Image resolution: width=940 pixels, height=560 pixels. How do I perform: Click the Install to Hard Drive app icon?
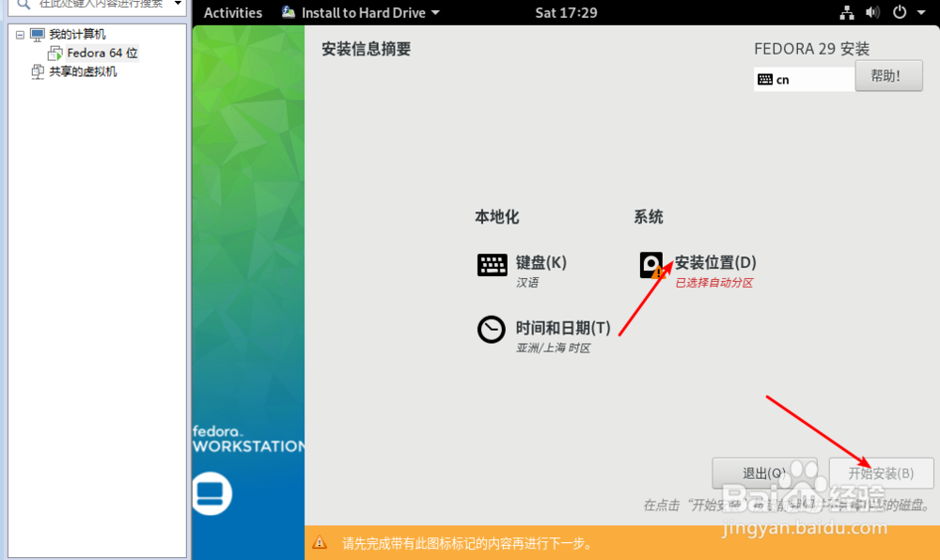pos(289,12)
